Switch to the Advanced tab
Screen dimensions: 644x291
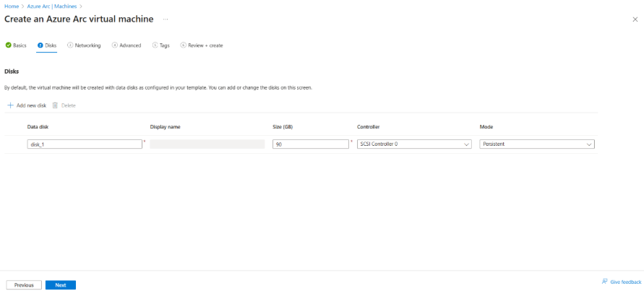click(126, 45)
